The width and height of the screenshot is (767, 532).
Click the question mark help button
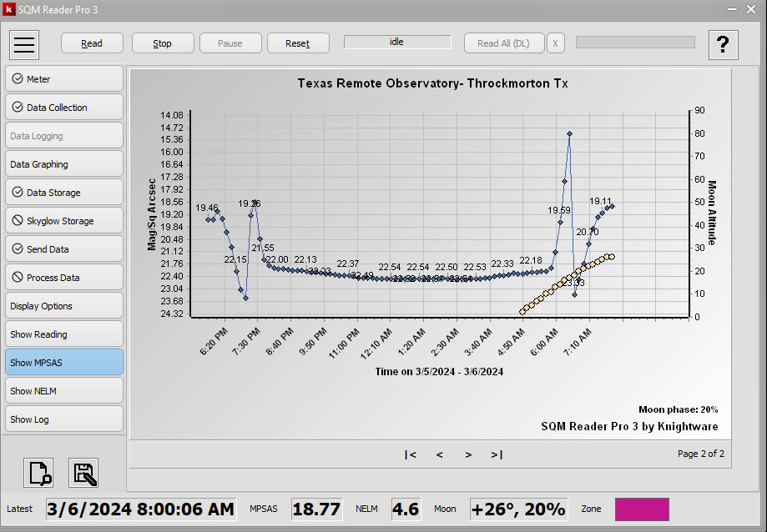coord(723,44)
